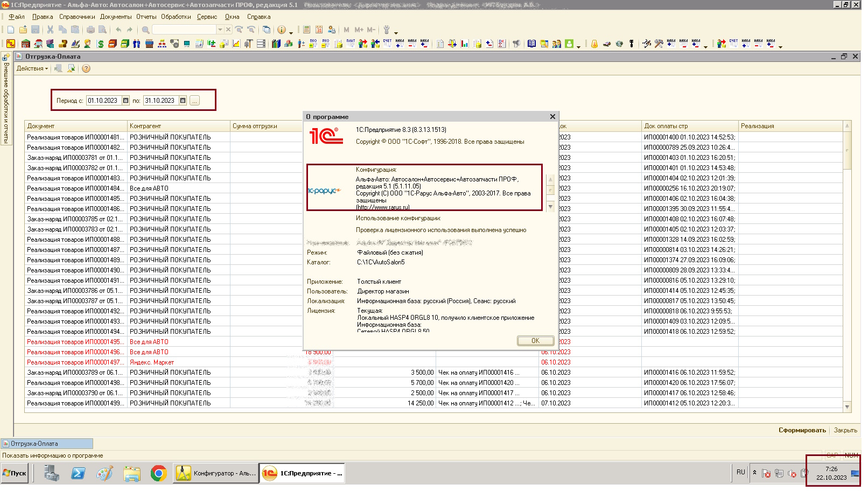Open the Отчеты menu
This screenshot has height=491, width=868.
pos(146,17)
